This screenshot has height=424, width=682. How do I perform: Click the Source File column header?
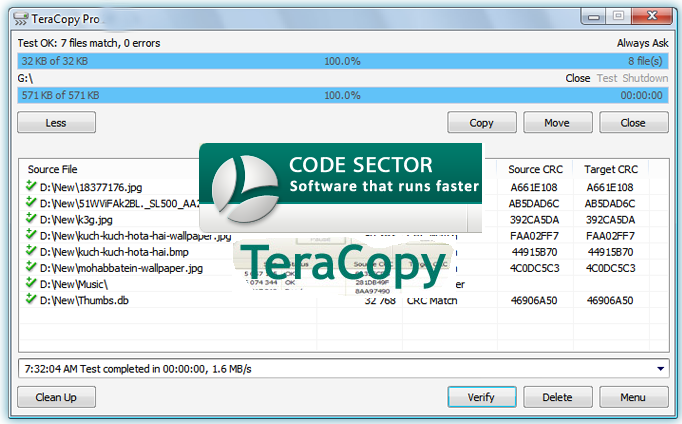pyautogui.click(x=53, y=169)
